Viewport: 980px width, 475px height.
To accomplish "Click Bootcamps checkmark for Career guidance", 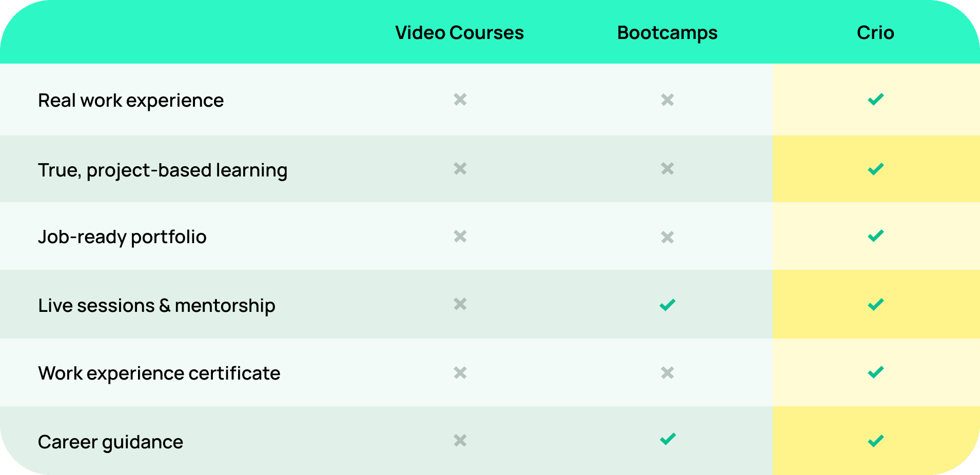I will [668, 439].
